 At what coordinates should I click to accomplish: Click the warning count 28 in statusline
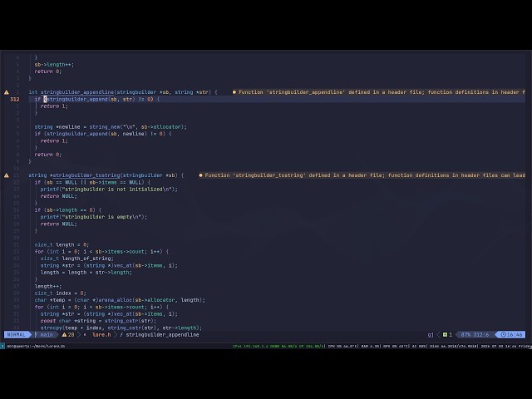(68, 334)
